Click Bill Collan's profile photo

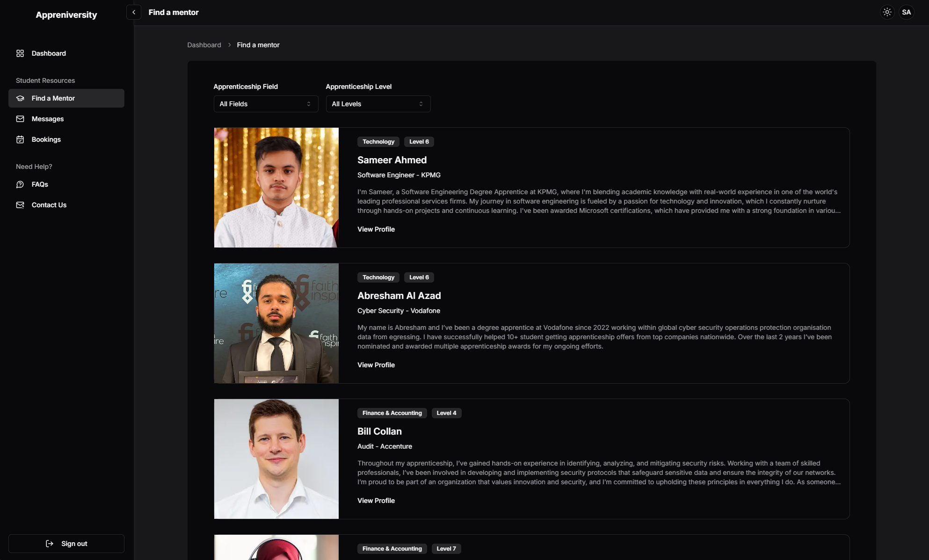click(276, 459)
